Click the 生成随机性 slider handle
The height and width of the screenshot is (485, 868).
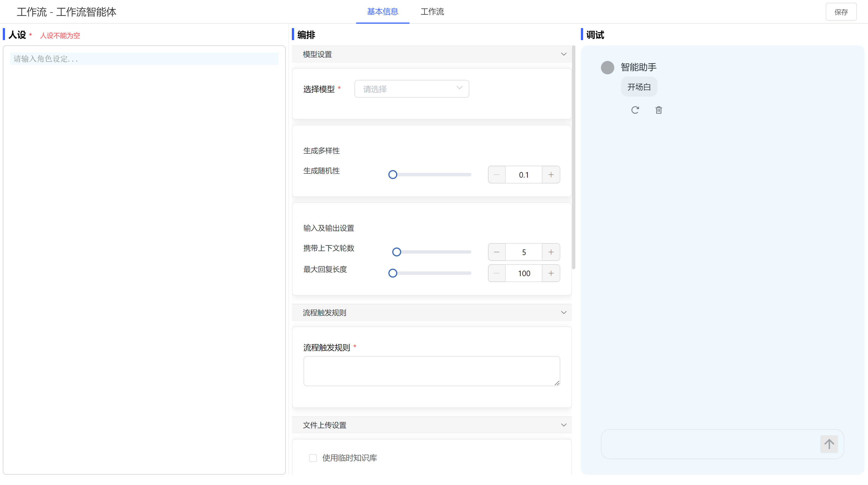pyautogui.click(x=393, y=175)
